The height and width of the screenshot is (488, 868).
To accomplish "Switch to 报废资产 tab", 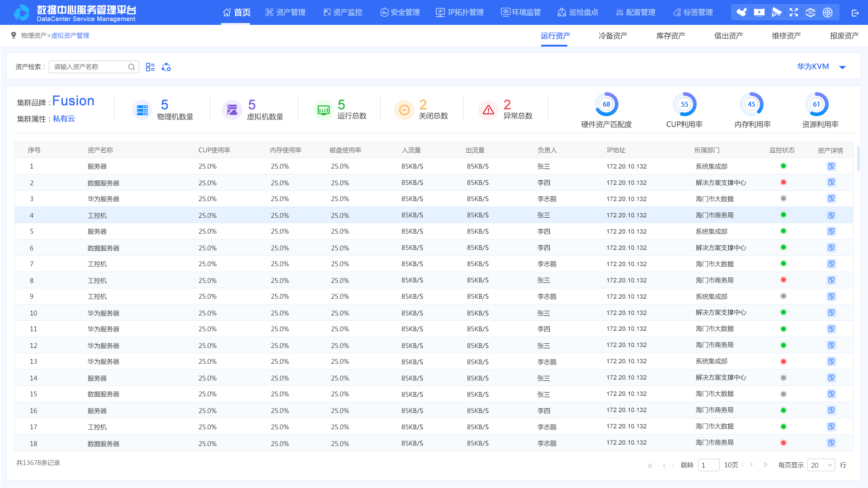I will pos(844,36).
